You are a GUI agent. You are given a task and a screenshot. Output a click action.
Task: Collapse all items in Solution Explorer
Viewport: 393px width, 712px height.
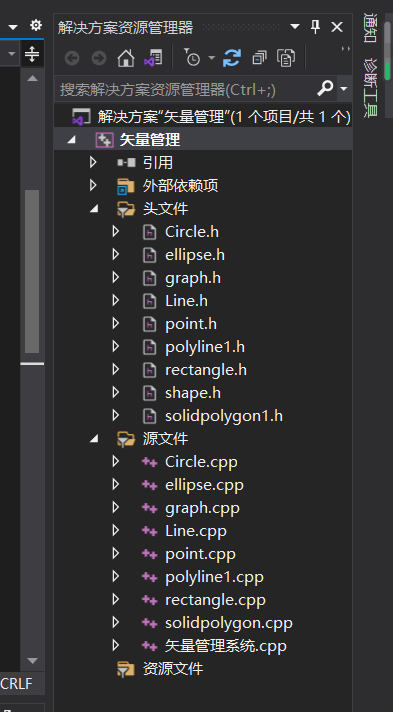[259, 58]
